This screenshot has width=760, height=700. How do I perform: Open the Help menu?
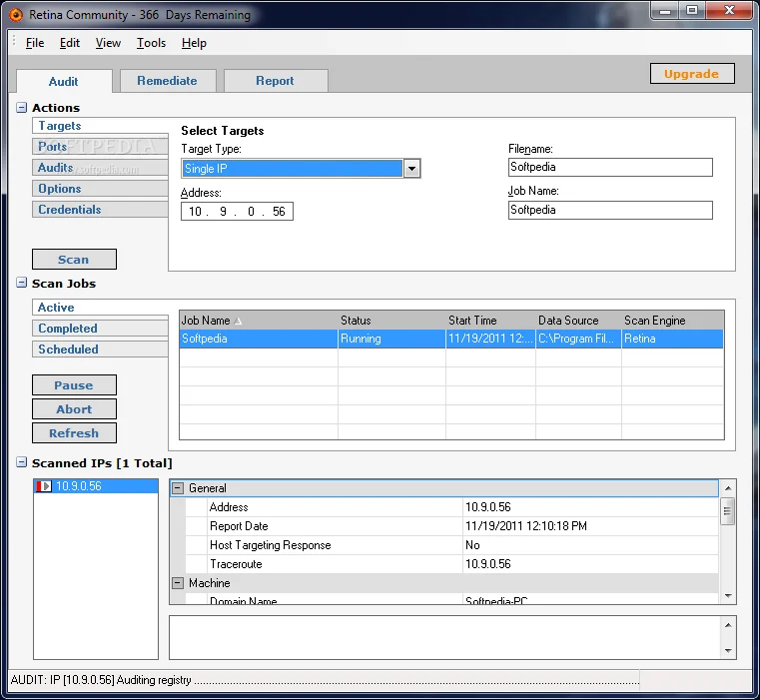pos(194,43)
